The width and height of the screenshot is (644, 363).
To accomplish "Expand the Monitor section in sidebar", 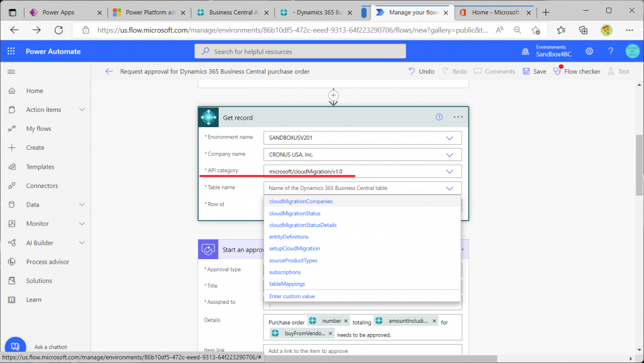I will (82, 224).
